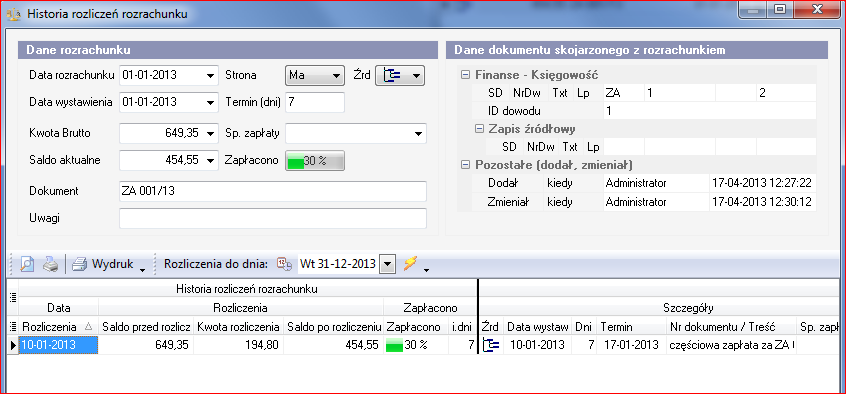Select the 10-01-2013 settlement date cell
This screenshot has height=394, width=846.
[x=58, y=345]
